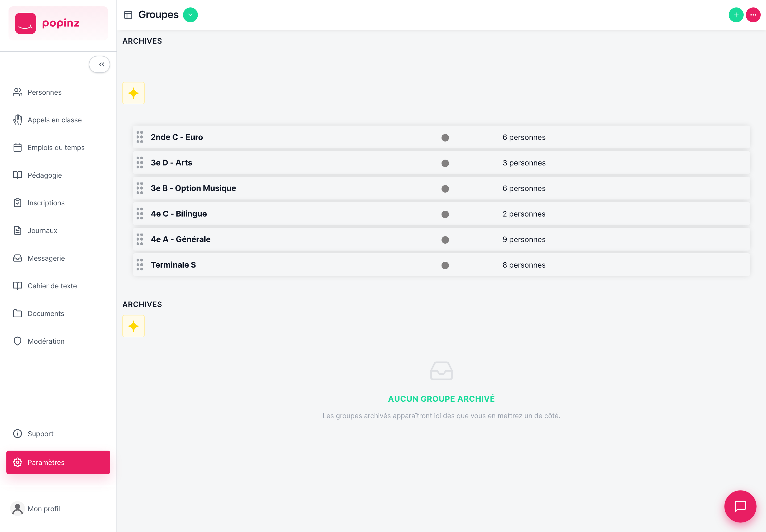Click the gray color dot of Terminale S
The width and height of the screenshot is (766, 532).
tap(445, 265)
